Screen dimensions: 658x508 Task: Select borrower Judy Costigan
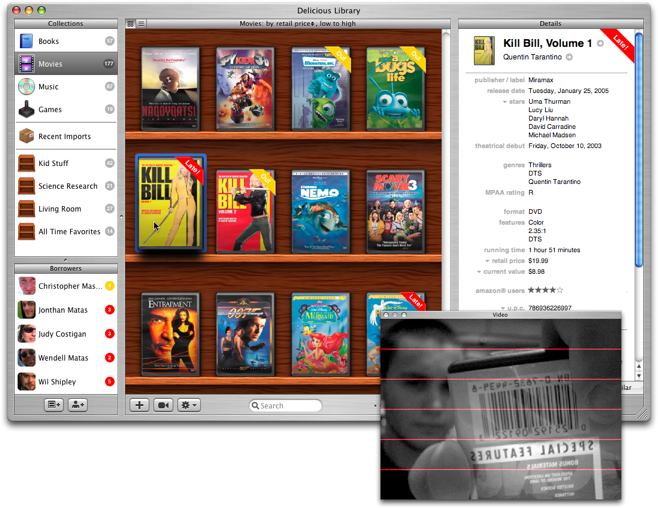(x=66, y=334)
